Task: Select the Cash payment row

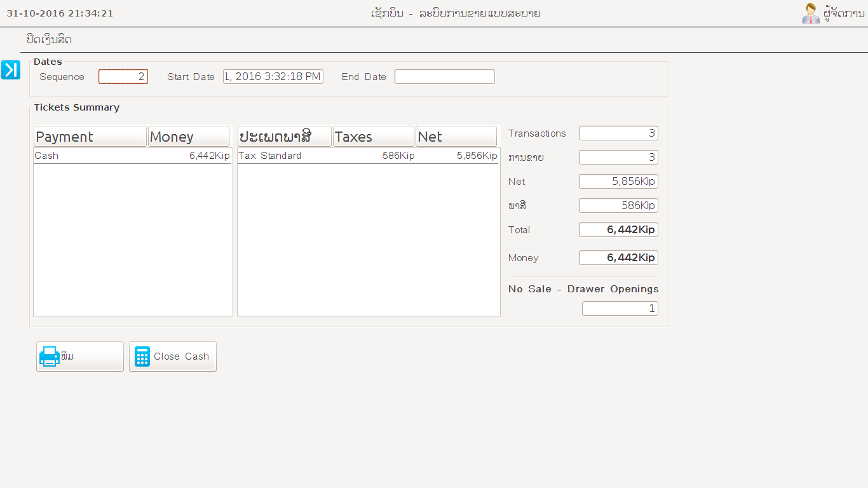Action: tap(132, 156)
